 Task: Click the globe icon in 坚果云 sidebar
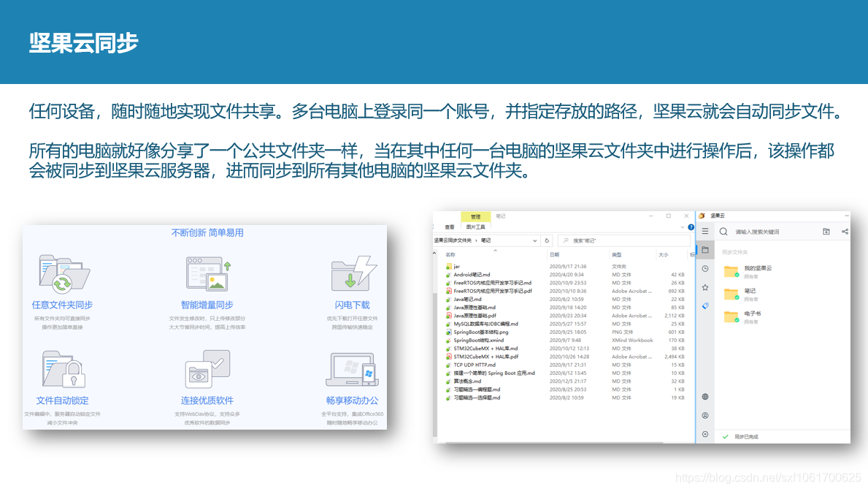pos(704,397)
